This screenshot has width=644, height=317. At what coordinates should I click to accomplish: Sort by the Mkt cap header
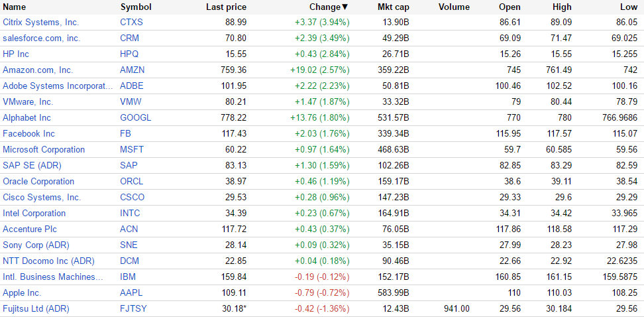pos(393,7)
